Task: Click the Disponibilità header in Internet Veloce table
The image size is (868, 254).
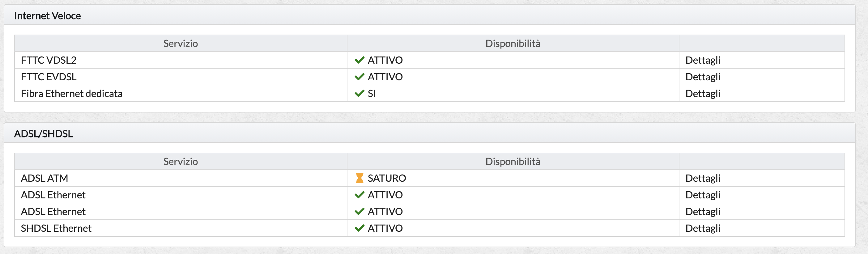Action: point(513,44)
